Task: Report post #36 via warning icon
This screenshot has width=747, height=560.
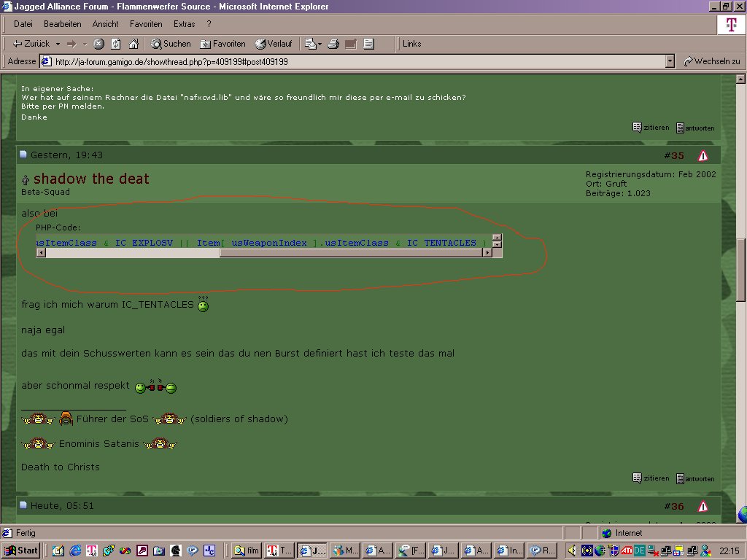Action: point(703,506)
